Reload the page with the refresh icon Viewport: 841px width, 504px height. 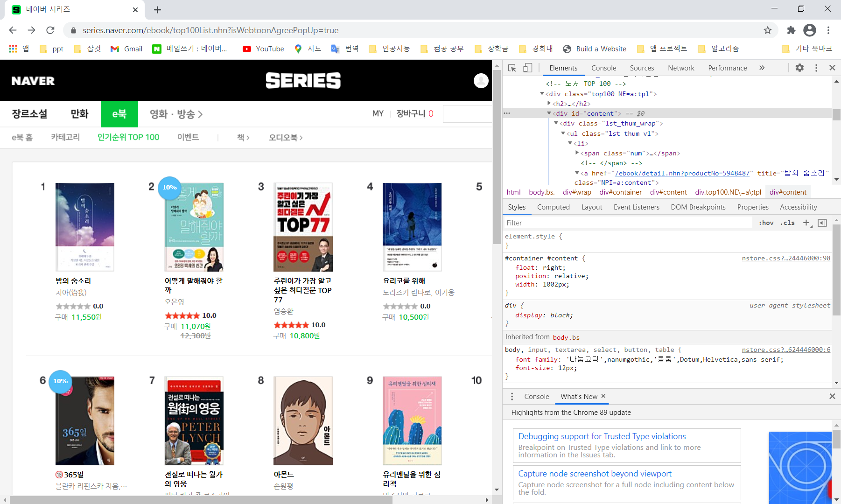click(50, 30)
